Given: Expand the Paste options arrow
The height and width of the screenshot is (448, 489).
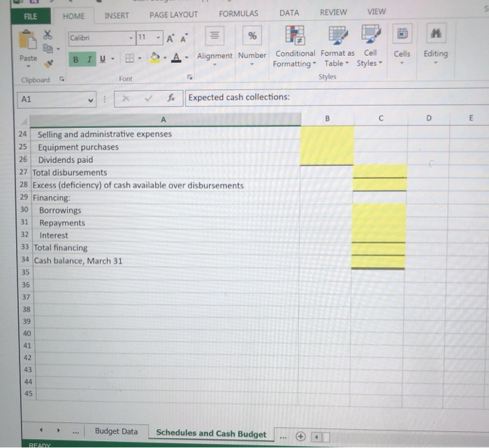Looking at the screenshot, I should pos(29,66).
